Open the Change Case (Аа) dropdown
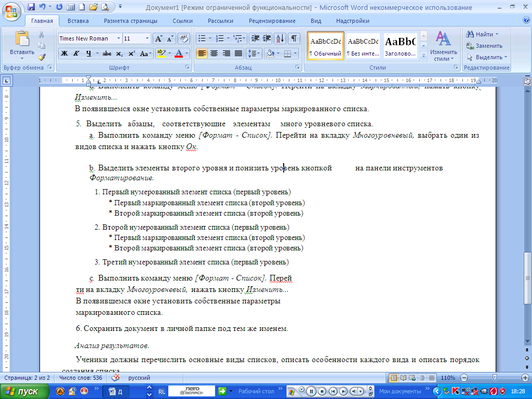Screen dimensions: 532x399 click(145, 54)
